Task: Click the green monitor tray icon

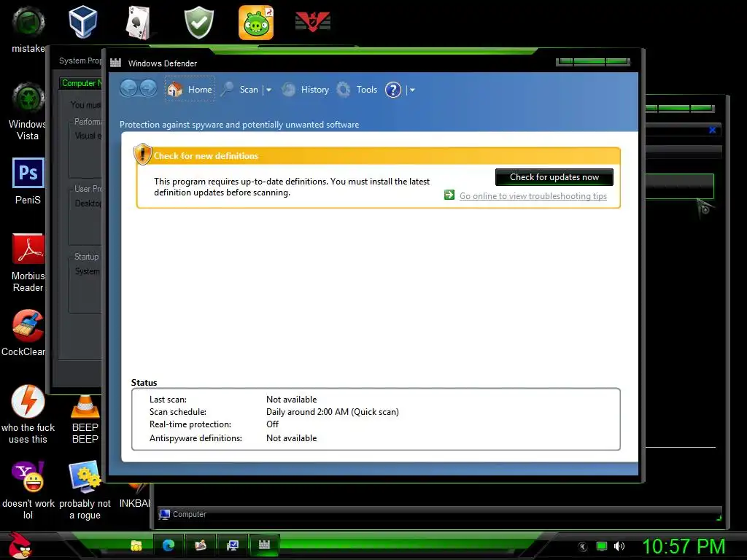Action: click(602, 546)
